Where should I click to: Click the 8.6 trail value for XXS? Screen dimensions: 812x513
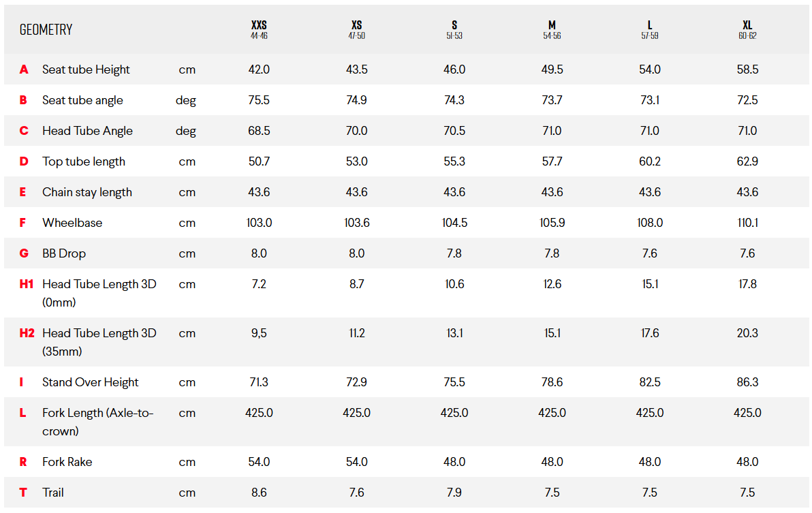pos(259,493)
